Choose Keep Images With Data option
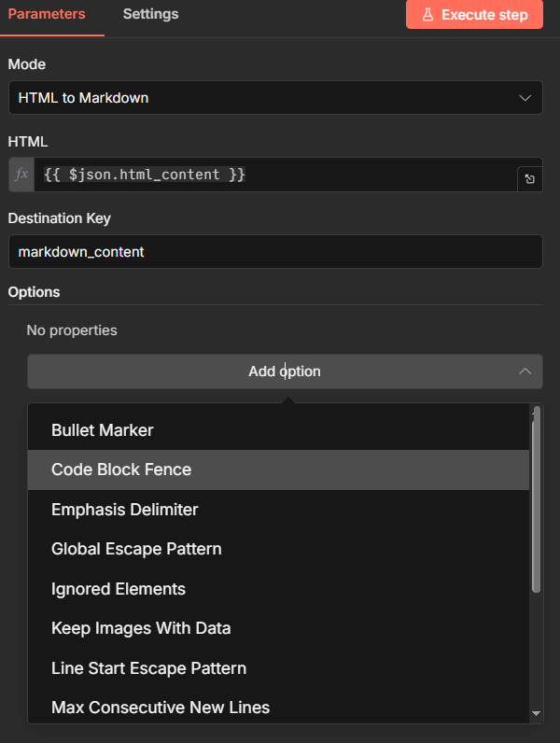 tap(141, 628)
